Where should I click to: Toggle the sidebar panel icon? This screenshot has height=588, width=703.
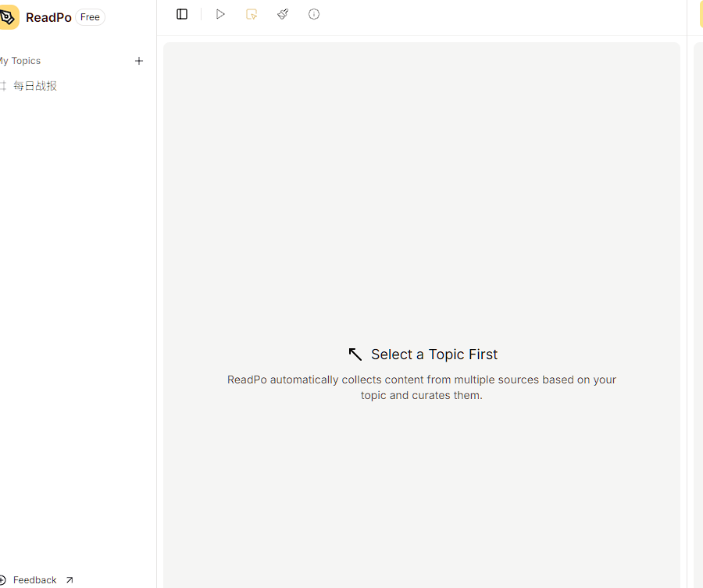click(182, 14)
